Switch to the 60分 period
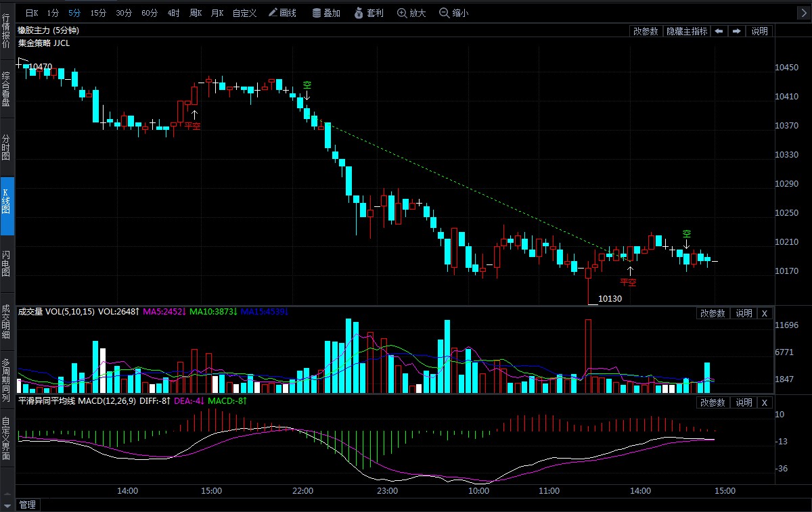 click(x=150, y=13)
